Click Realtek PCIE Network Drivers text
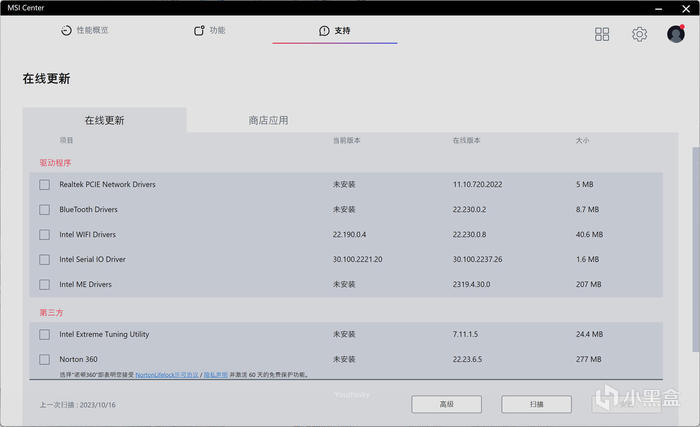Image resolution: width=700 pixels, height=427 pixels. pyautogui.click(x=107, y=184)
